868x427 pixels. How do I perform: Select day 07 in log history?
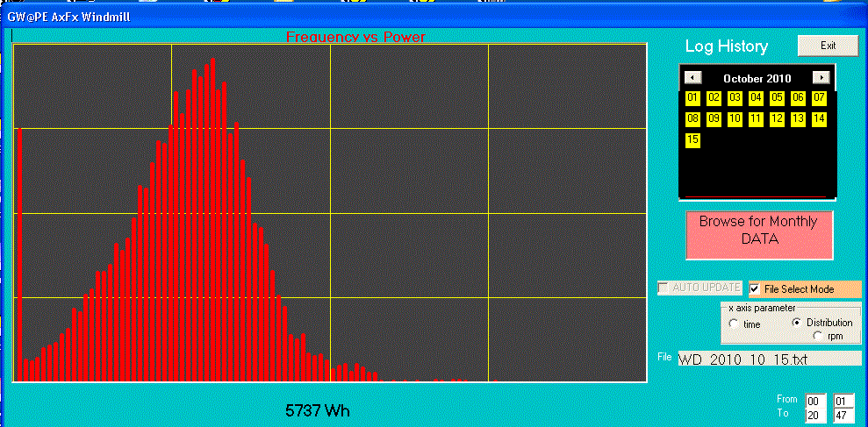(819, 97)
